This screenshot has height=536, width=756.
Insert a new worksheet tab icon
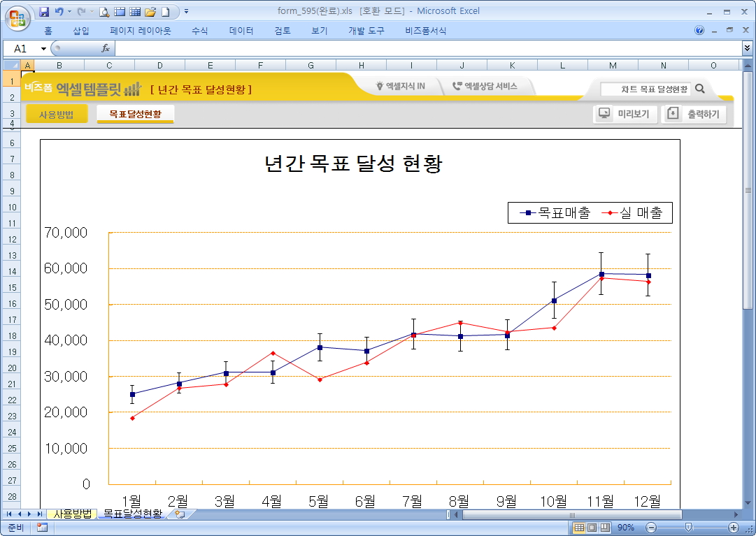tap(180, 514)
